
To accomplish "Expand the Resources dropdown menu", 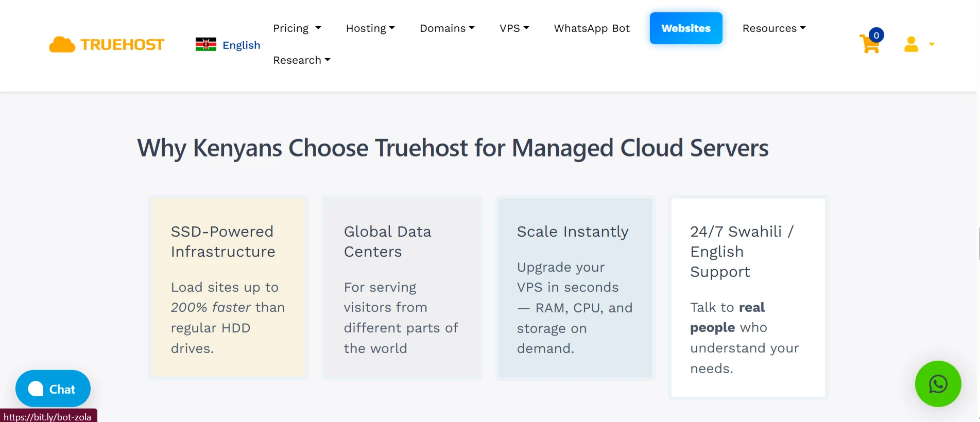I will 774,28.
